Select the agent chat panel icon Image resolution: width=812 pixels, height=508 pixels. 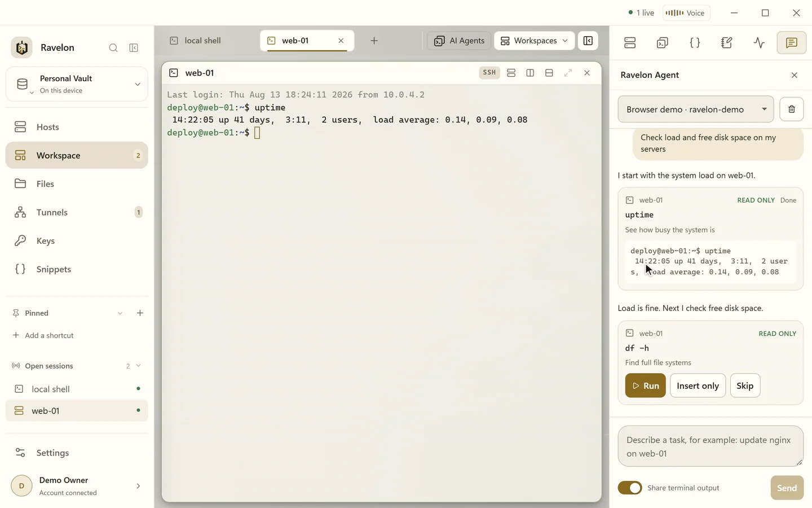pos(791,43)
